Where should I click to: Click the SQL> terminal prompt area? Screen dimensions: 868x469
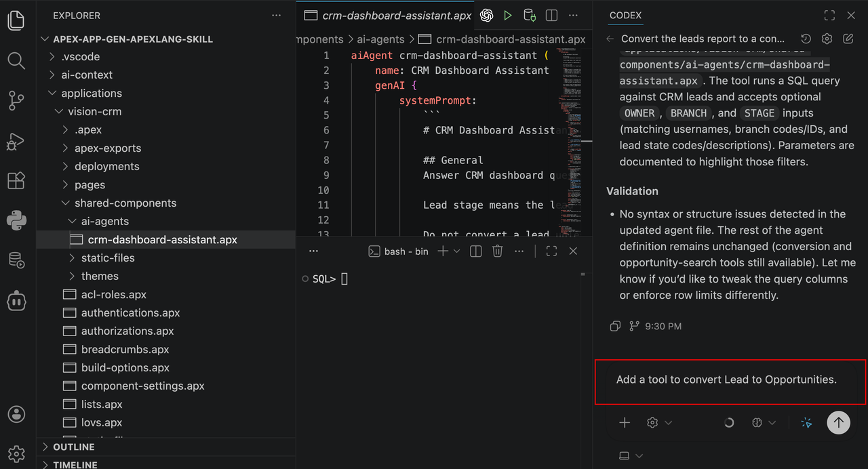tap(324, 279)
